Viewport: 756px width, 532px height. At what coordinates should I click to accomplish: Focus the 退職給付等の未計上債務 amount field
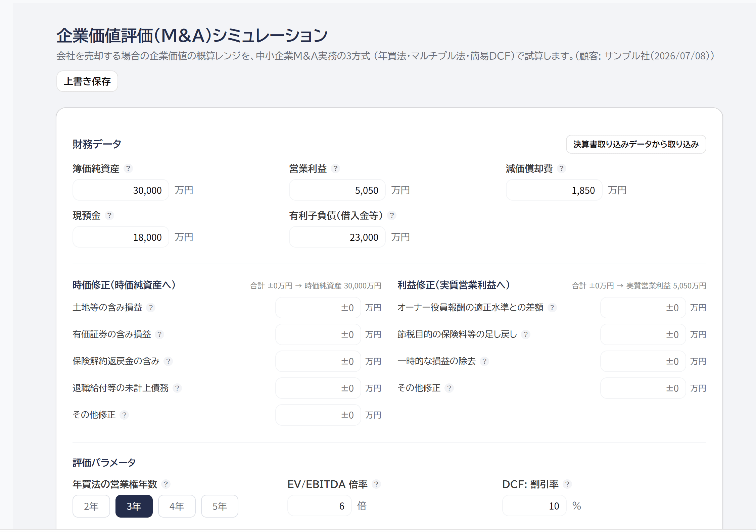coord(318,388)
